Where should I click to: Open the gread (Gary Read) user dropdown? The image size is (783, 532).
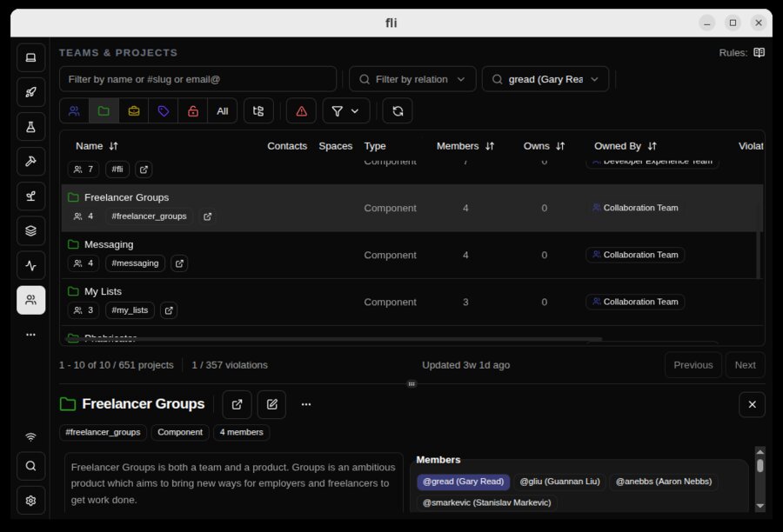545,78
